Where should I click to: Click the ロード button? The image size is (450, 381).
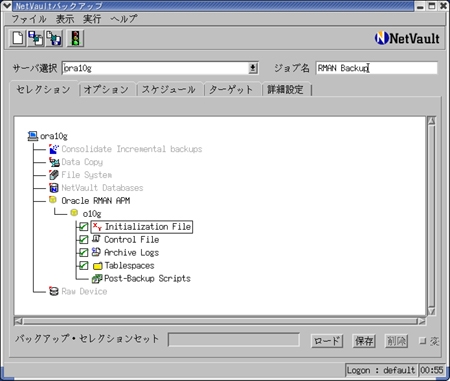pyautogui.click(x=327, y=341)
